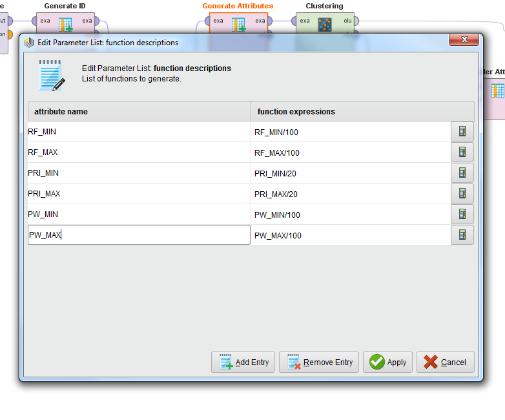Select the PRI_MAX attribute name cell

pos(139,193)
